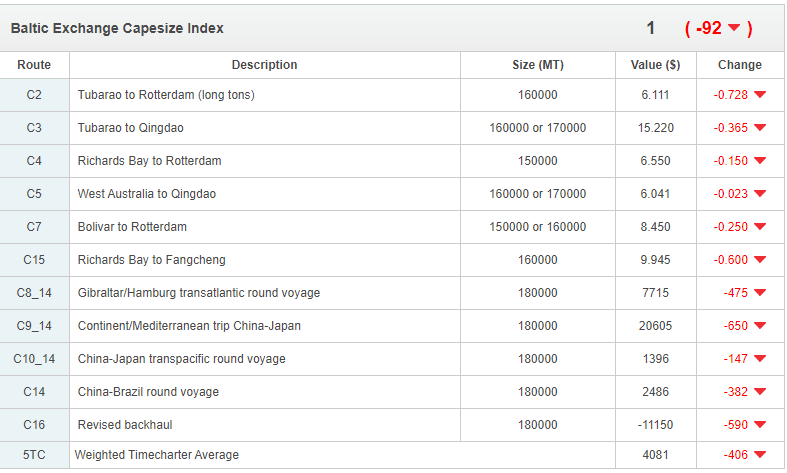The width and height of the screenshot is (787, 473).
Task: Select route code C7
Action: point(34,227)
